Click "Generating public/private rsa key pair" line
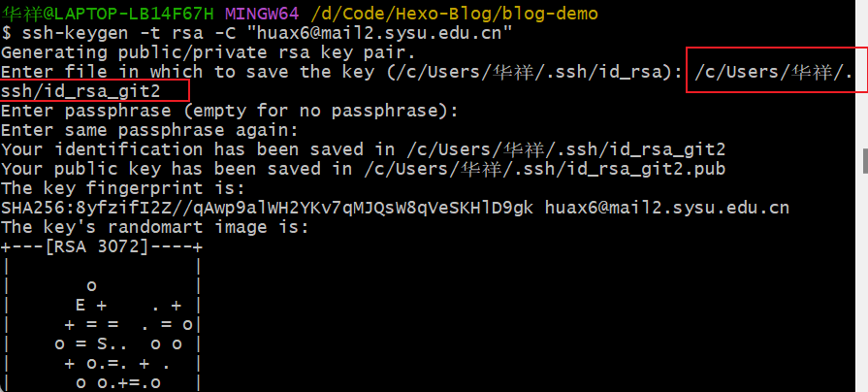Screen dimensions: 868x392 pos(208,52)
